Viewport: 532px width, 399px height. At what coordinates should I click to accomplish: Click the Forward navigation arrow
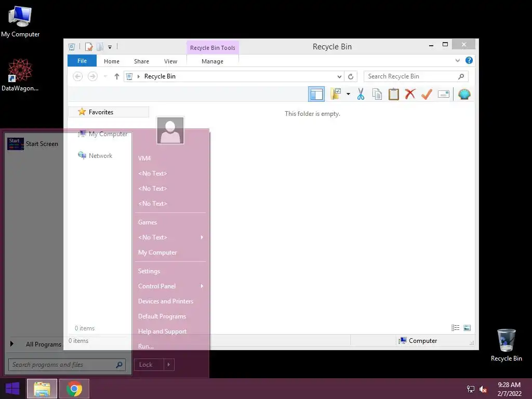click(92, 76)
